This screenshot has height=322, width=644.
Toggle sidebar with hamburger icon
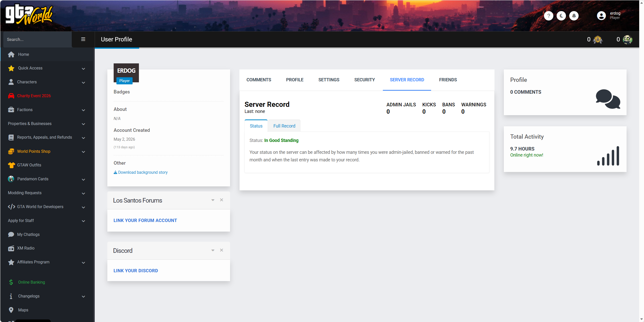point(83,39)
